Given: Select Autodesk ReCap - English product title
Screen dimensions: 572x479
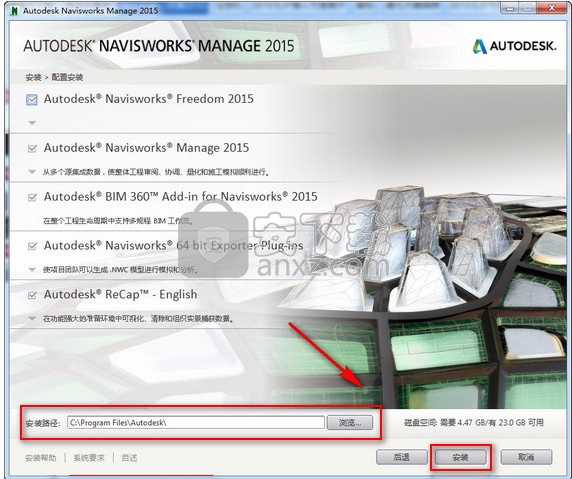Looking at the screenshot, I should (x=120, y=294).
